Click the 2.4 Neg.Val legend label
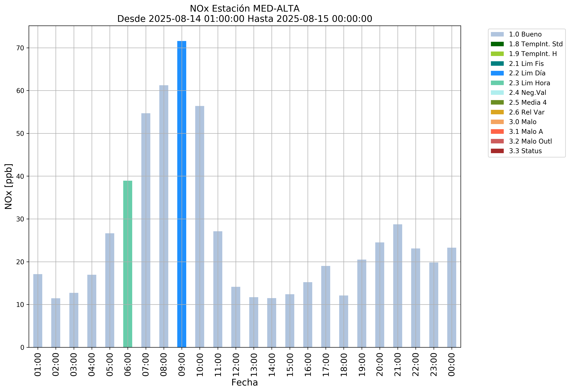Image resolution: width=570 pixels, height=392 pixels. click(x=527, y=93)
